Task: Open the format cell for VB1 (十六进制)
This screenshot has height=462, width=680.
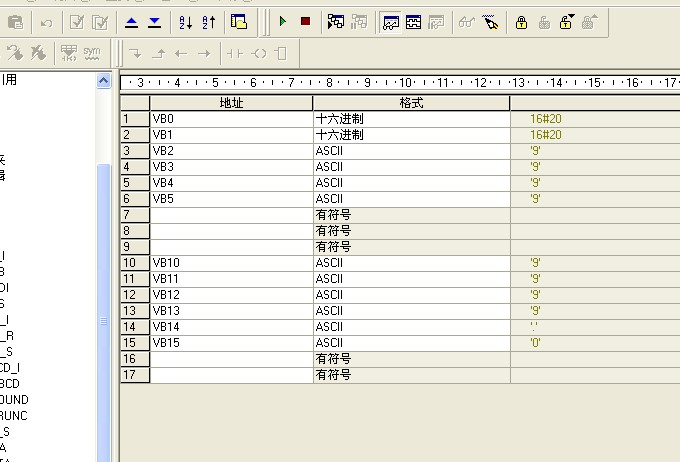Action: (x=412, y=135)
